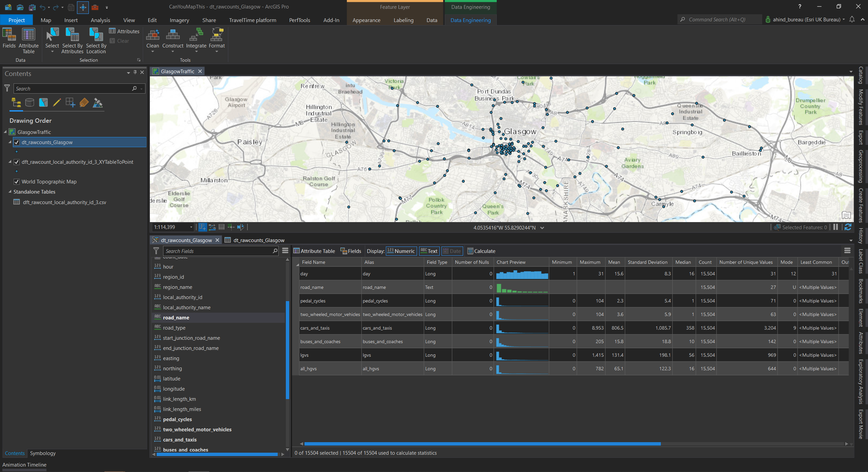The image size is (868, 472).
Task: Click the Data Engineering ribbon tab
Action: coord(471,20)
